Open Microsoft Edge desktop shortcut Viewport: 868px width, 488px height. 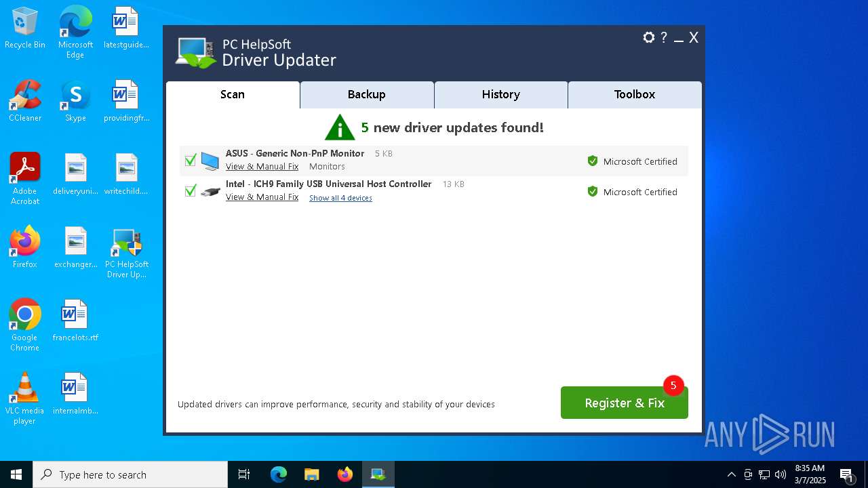coord(75,33)
